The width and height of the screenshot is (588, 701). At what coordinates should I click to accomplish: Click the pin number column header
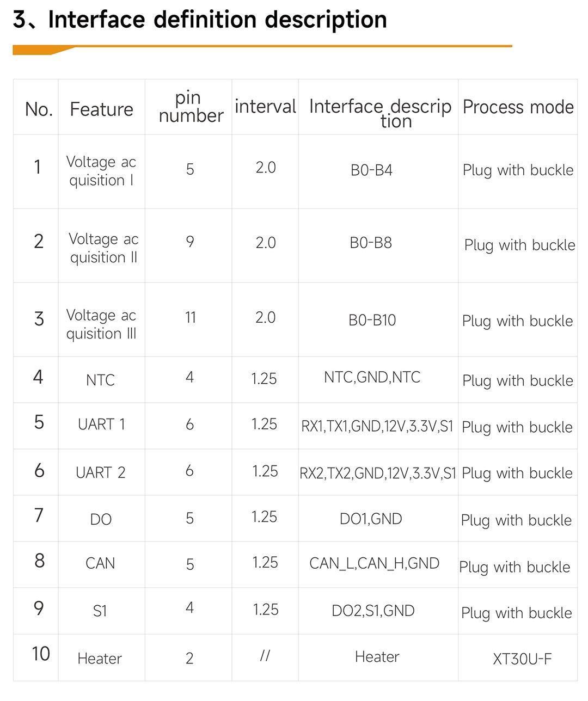pyautogui.click(x=191, y=106)
